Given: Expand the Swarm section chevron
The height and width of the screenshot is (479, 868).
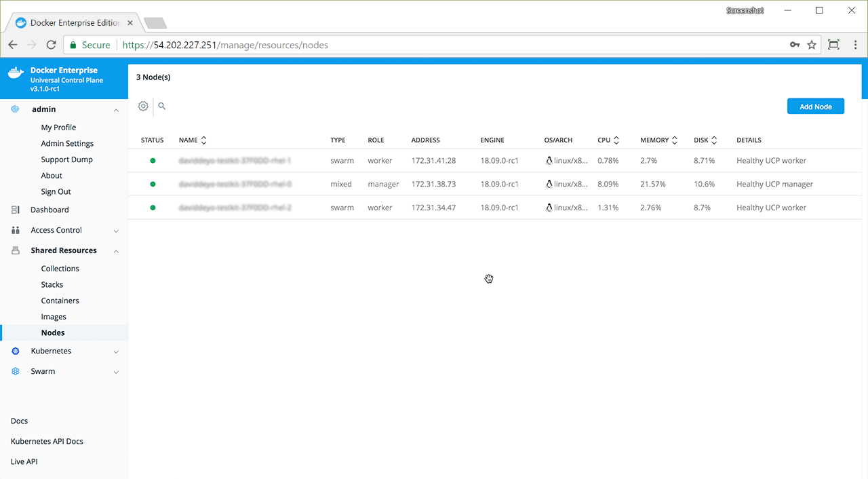Looking at the screenshot, I should coord(116,372).
